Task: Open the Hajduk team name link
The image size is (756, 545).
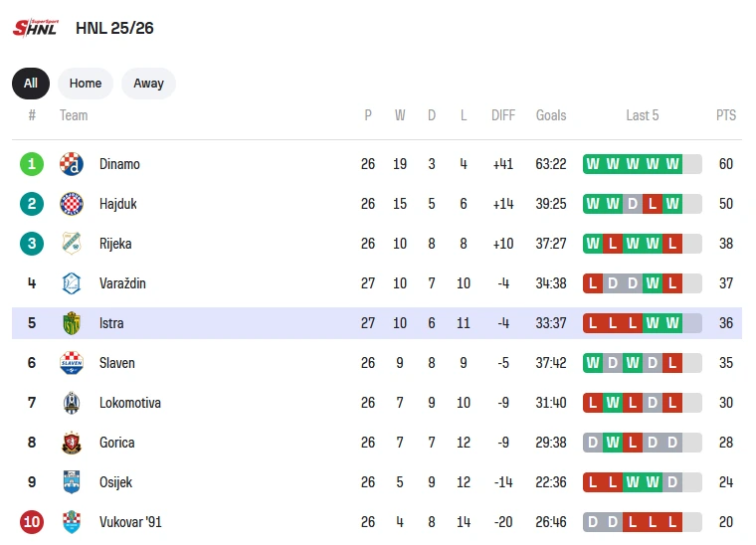Action: [118, 204]
